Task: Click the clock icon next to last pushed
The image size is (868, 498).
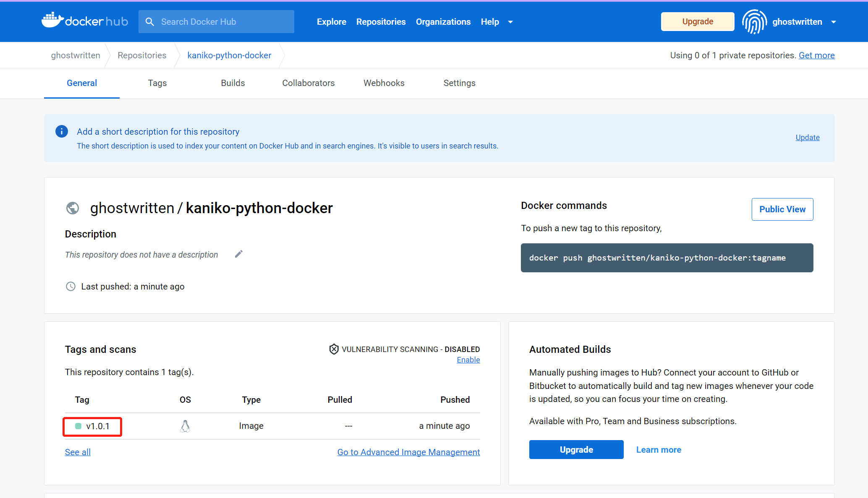Action: (71, 287)
